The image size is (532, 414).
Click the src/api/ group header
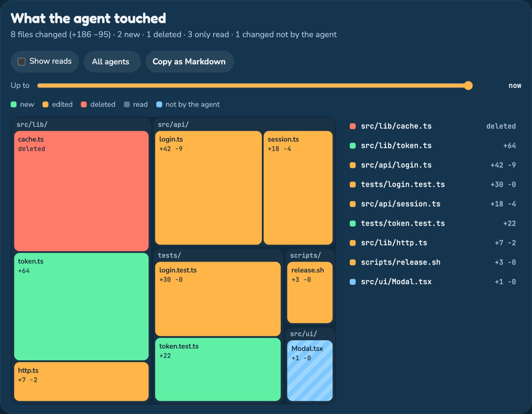[173, 125]
